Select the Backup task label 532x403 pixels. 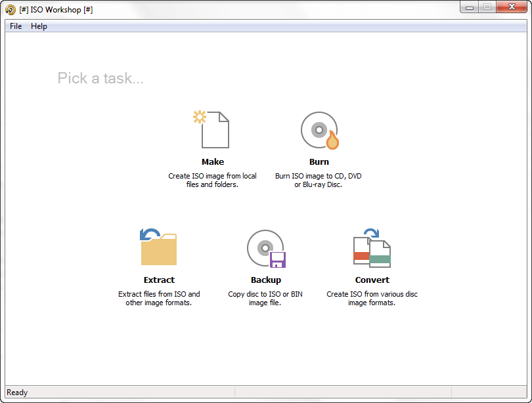point(266,280)
